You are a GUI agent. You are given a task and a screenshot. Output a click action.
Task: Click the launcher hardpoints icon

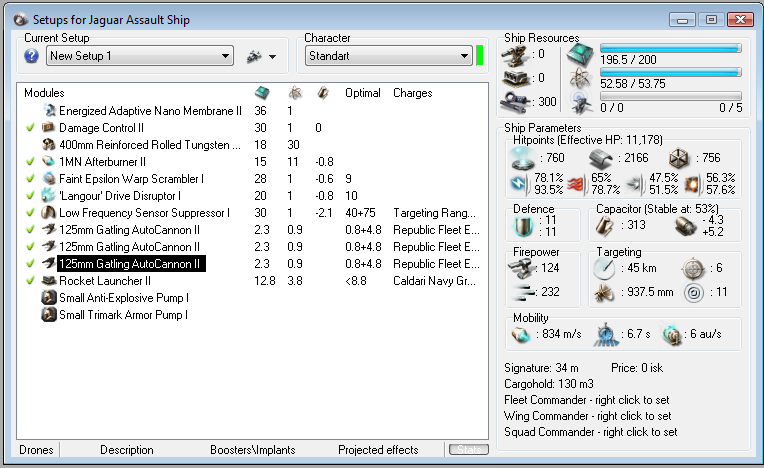pos(515,78)
